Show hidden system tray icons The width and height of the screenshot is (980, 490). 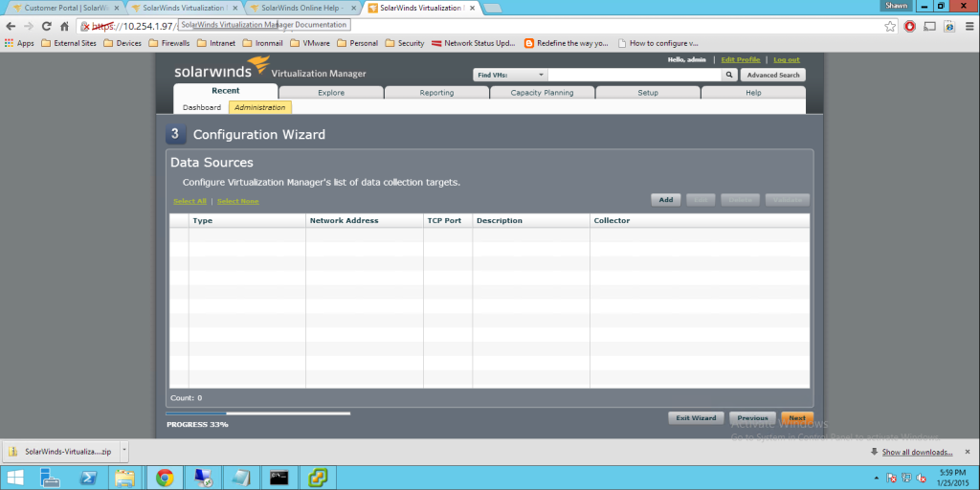coord(877,479)
